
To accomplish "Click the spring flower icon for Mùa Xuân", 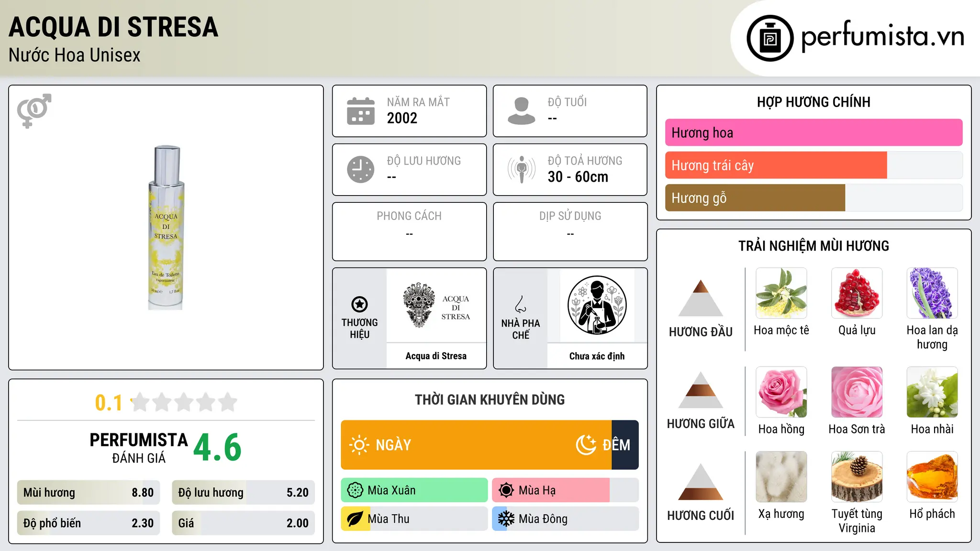I will (355, 490).
